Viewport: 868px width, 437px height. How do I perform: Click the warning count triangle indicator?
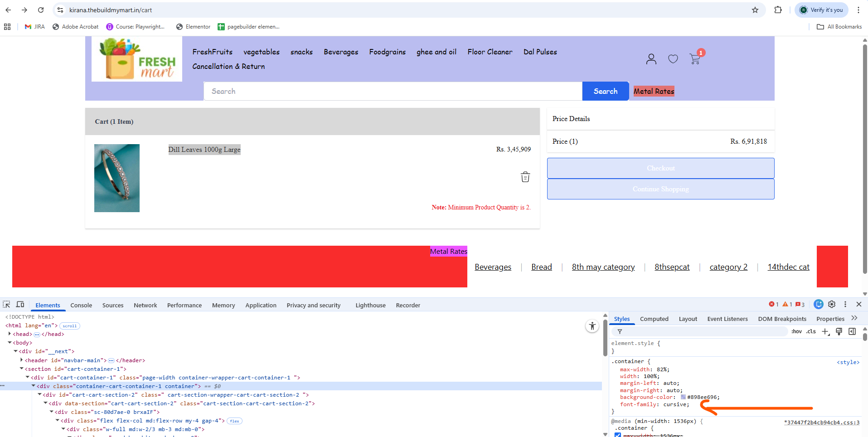[787, 304]
